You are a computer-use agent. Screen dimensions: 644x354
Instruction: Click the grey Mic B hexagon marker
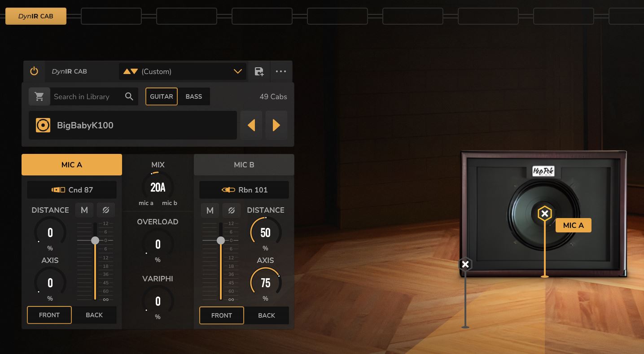(x=465, y=264)
